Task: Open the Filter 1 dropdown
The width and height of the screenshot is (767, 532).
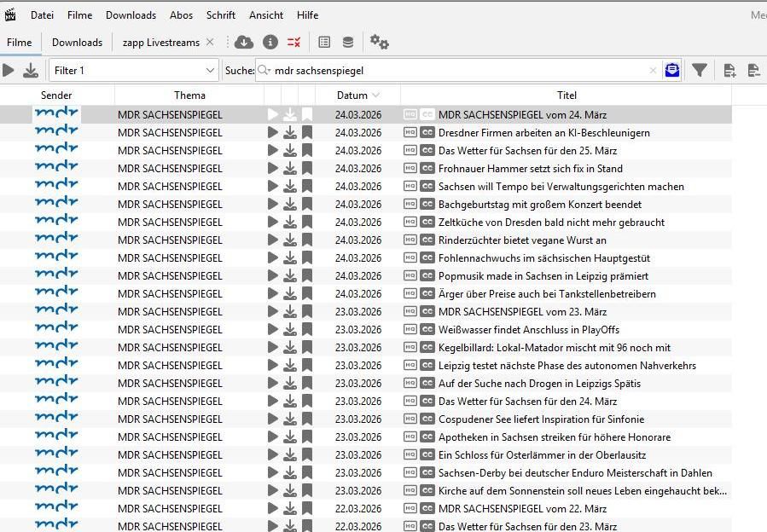Action: pos(134,71)
